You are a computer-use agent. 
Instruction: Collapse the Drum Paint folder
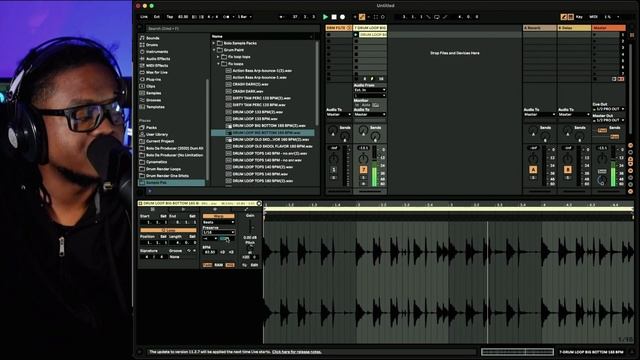coord(214,50)
